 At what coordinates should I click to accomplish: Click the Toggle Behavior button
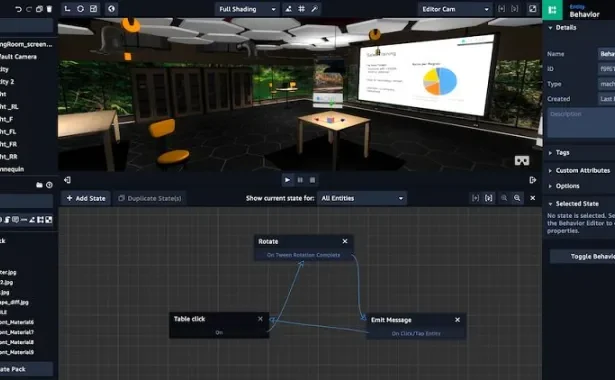click(x=582, y=256)
